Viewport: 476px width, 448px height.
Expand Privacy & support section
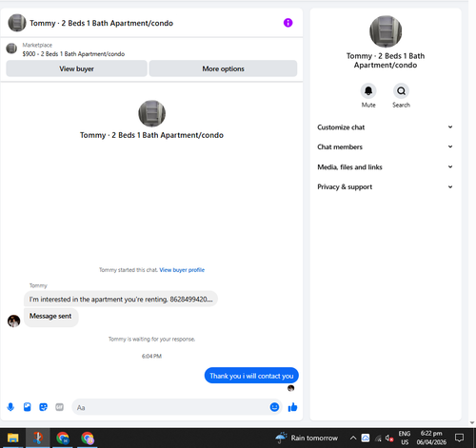tap(386, 186)
